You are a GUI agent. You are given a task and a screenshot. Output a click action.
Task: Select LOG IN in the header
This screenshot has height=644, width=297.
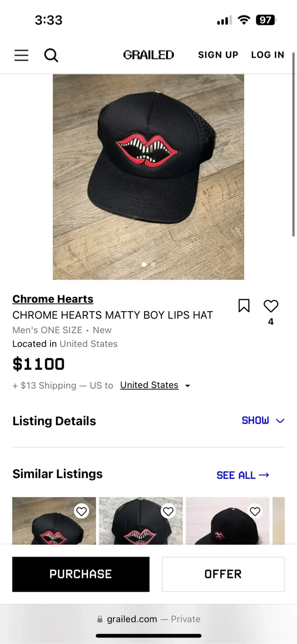pyautogui.click(x=268, y=55)
